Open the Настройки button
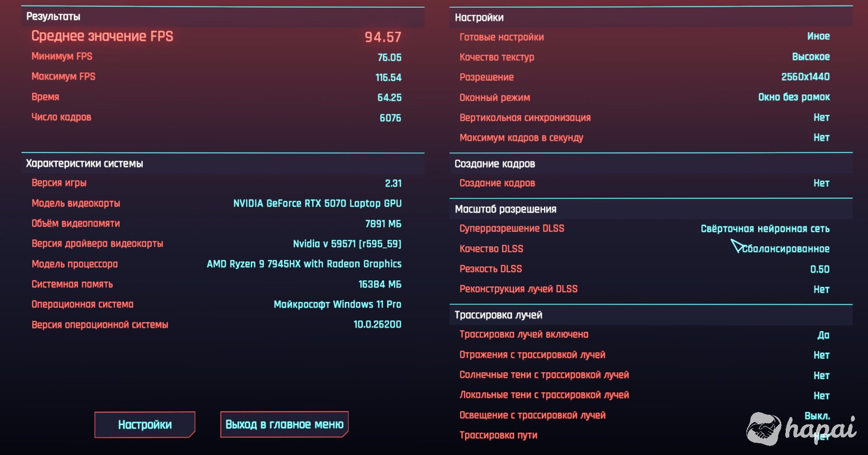 (x=145, y=424)
